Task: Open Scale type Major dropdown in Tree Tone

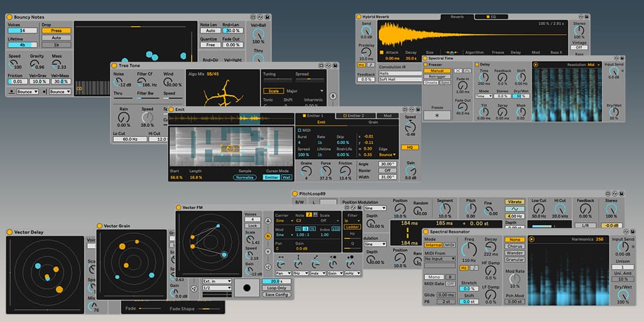Action: click(305, 91)
